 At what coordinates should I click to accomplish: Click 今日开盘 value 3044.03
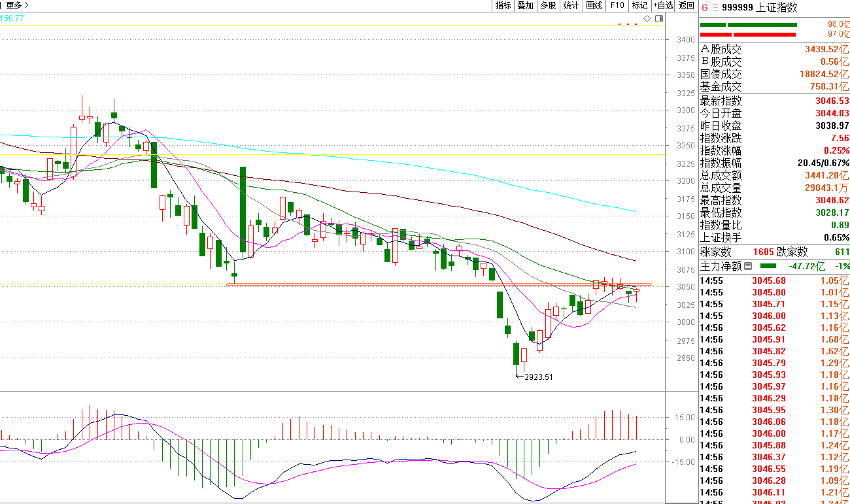point(832,113)
